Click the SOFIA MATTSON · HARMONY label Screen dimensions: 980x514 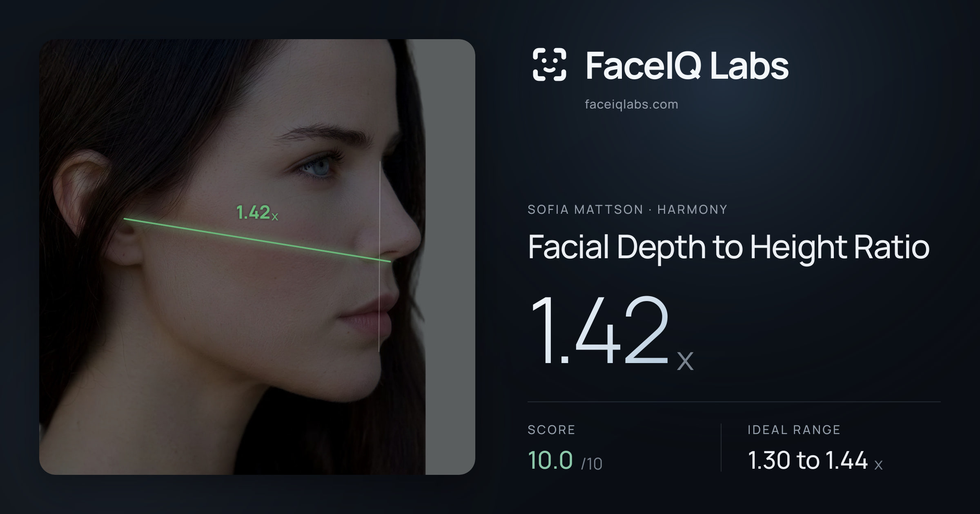pyautogui.click(x=627, y=209)
